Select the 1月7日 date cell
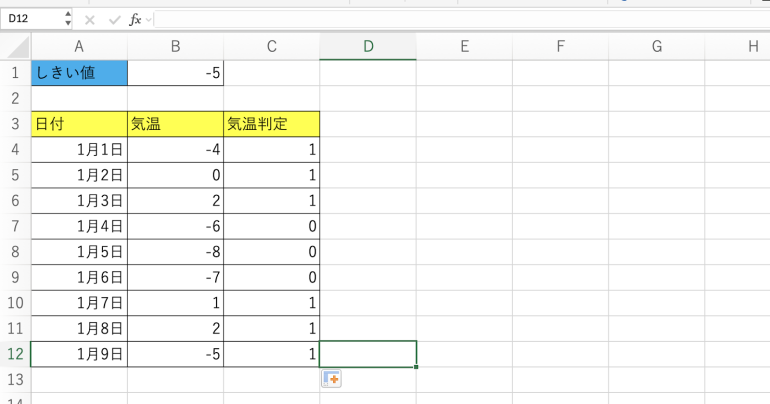The height and width of the screenshot is (404, 770). click(x=79, y=303)
